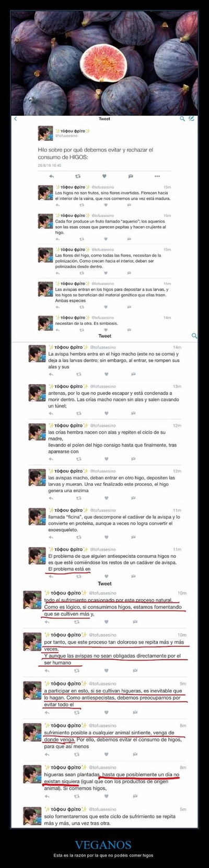
Task: Retweet the main tweet about HIGOS
Action: [78, 175]
